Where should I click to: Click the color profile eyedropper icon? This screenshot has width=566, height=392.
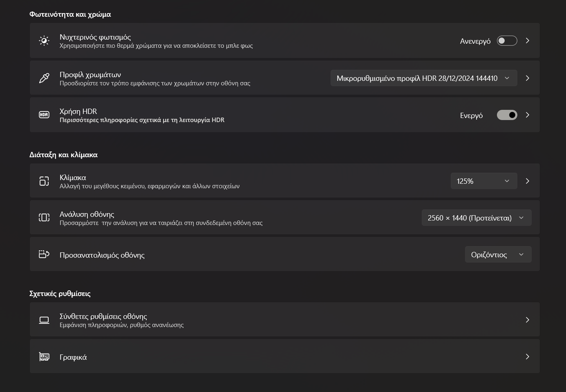[44, 78]
